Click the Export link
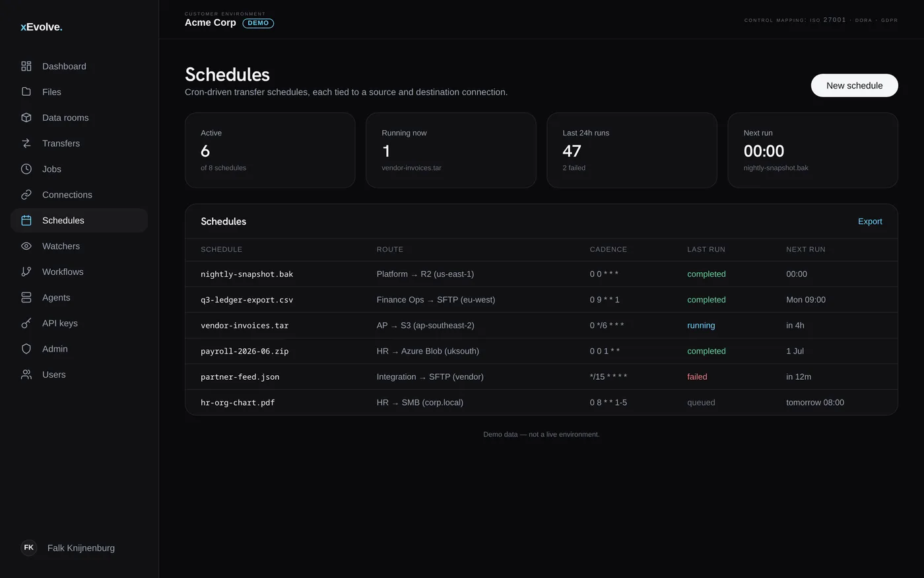The width and height of the screenshot is (924, 578). pos(870,221)
